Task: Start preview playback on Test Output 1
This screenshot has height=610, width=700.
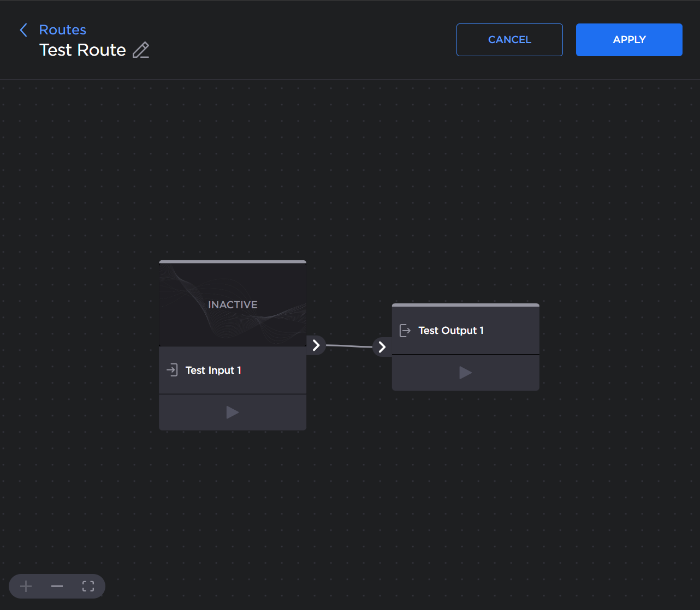Action: (x=465, y=373)
